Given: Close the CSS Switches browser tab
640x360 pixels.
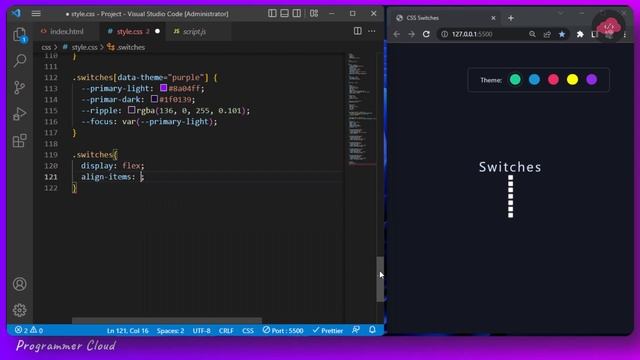Looking at the screenshot, I should 493,18.
